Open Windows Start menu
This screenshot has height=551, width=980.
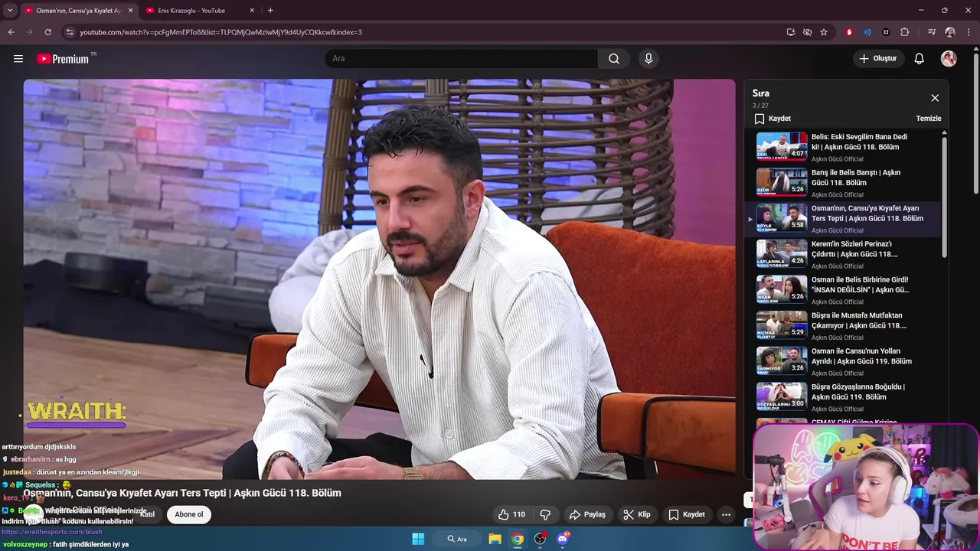[x=418, y=539]
